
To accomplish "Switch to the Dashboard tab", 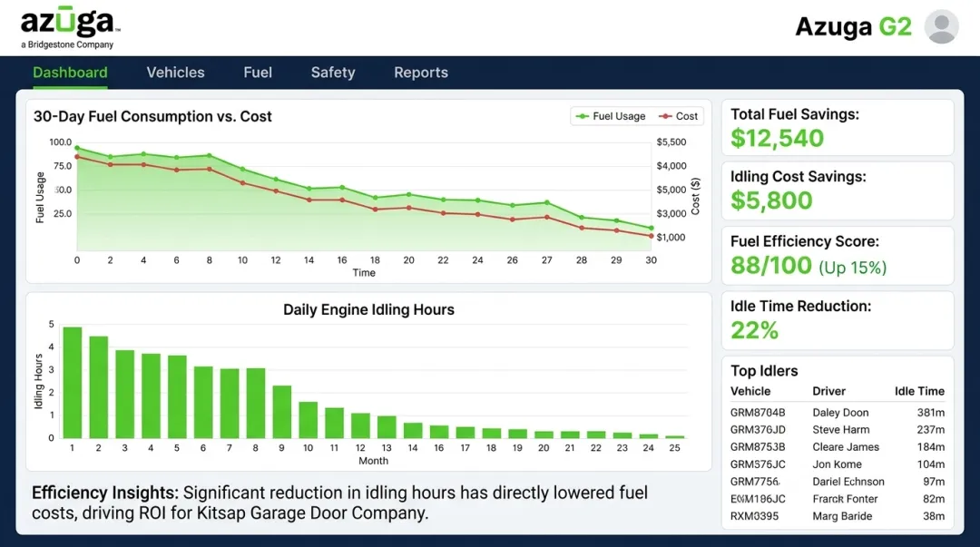I will coord(70,73).
